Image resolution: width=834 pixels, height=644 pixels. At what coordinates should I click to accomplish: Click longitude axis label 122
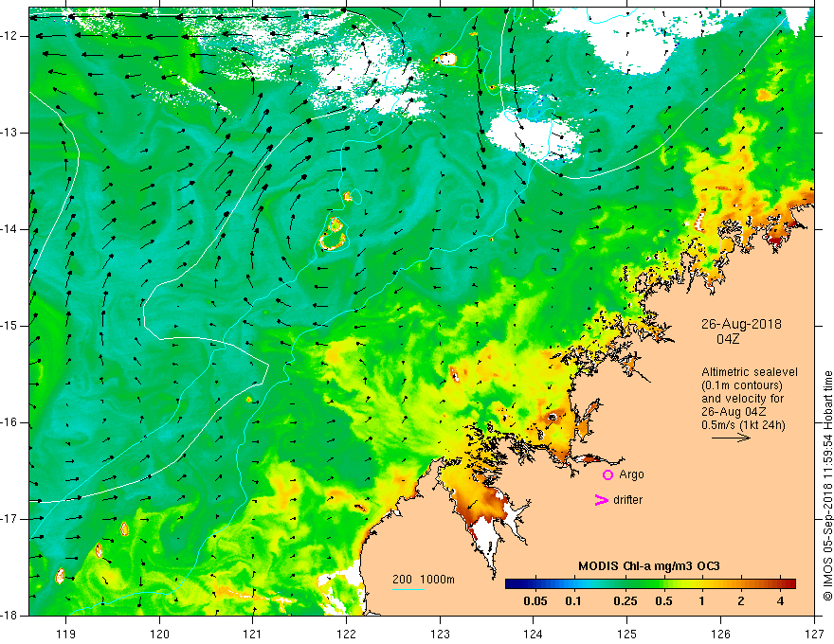click(346, 634)
